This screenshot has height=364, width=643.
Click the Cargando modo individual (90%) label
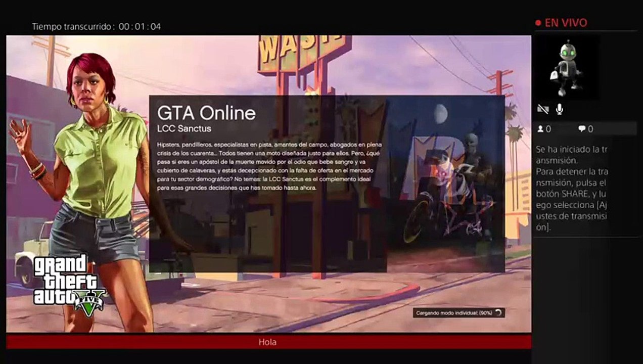click(x=453, y=313)
